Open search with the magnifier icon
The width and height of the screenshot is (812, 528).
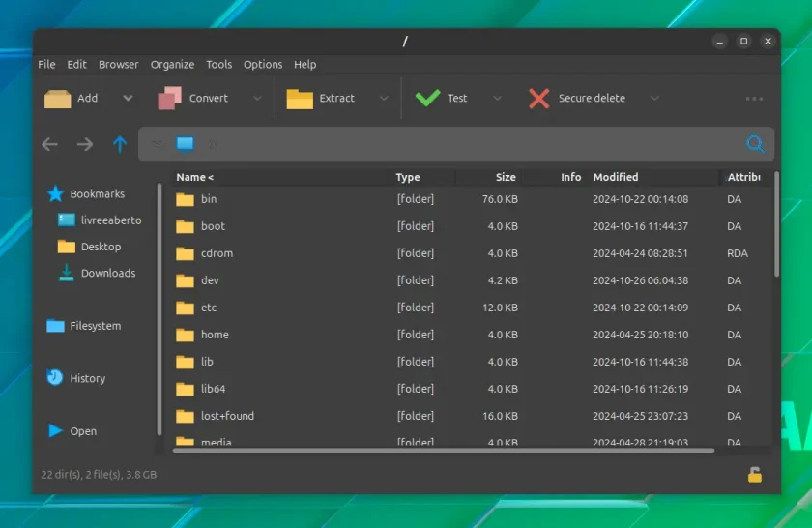756,143
